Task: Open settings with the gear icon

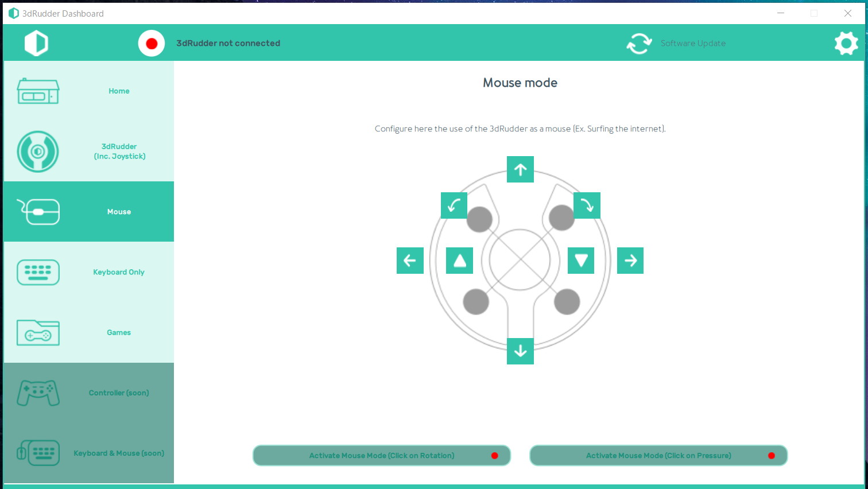Action: point(846,43)
